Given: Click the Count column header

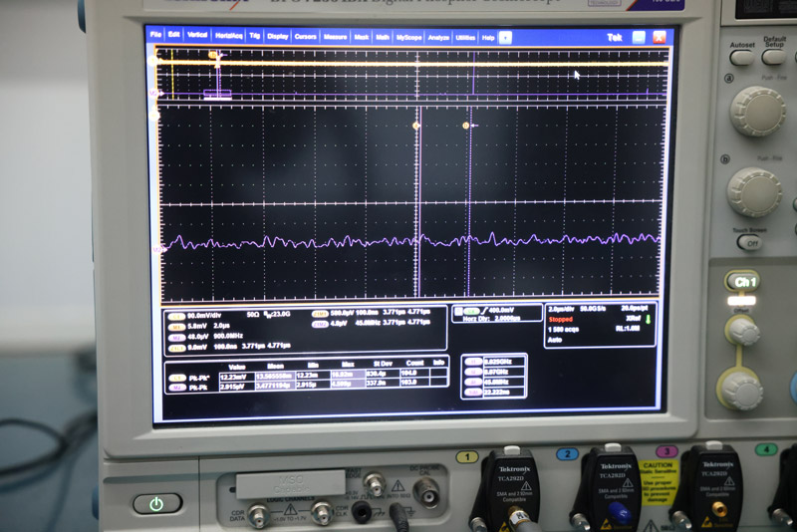Looking at the screenshot, I should click(414, 363).
